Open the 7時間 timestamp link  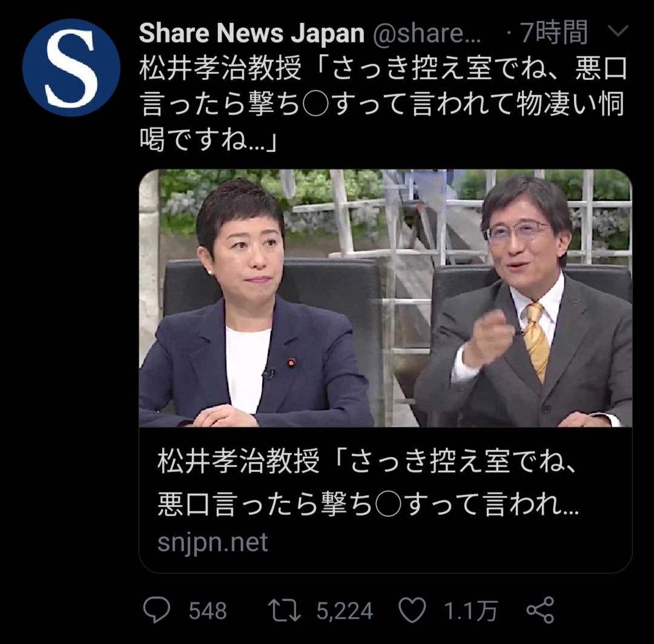554,33
